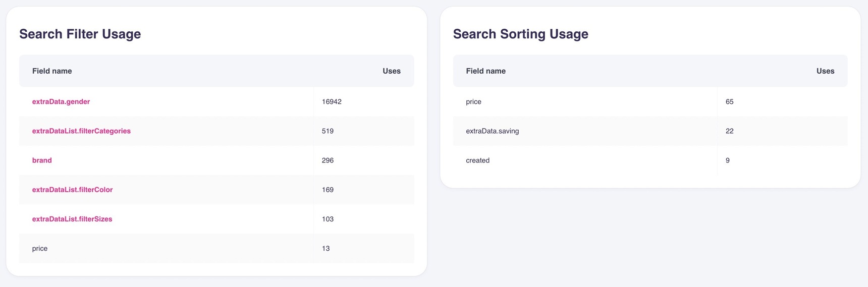868x287 pixels.
Task: Click the created sorting field row
Action: 477,160
